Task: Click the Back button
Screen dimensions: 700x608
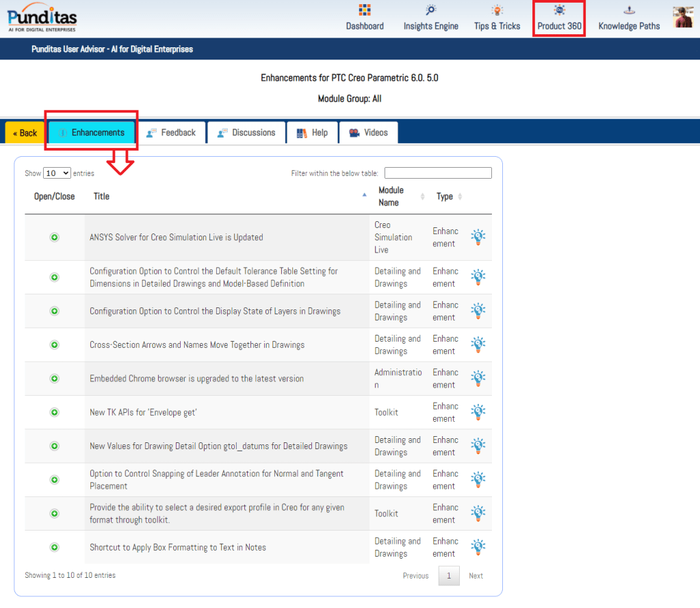Action: 25,133
